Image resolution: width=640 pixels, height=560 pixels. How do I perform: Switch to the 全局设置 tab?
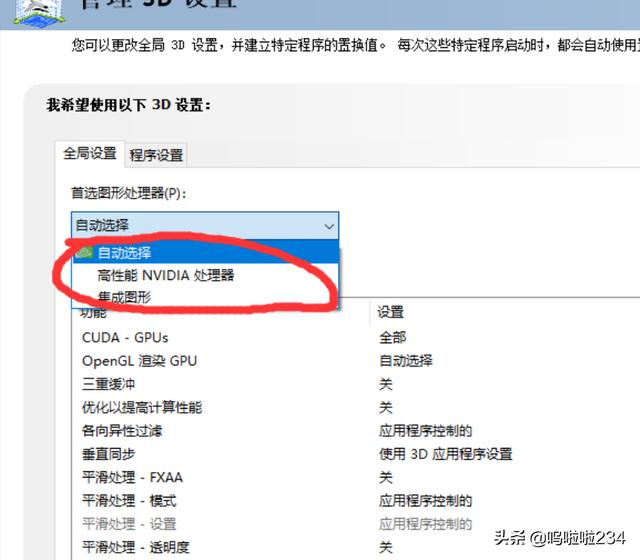90,154
